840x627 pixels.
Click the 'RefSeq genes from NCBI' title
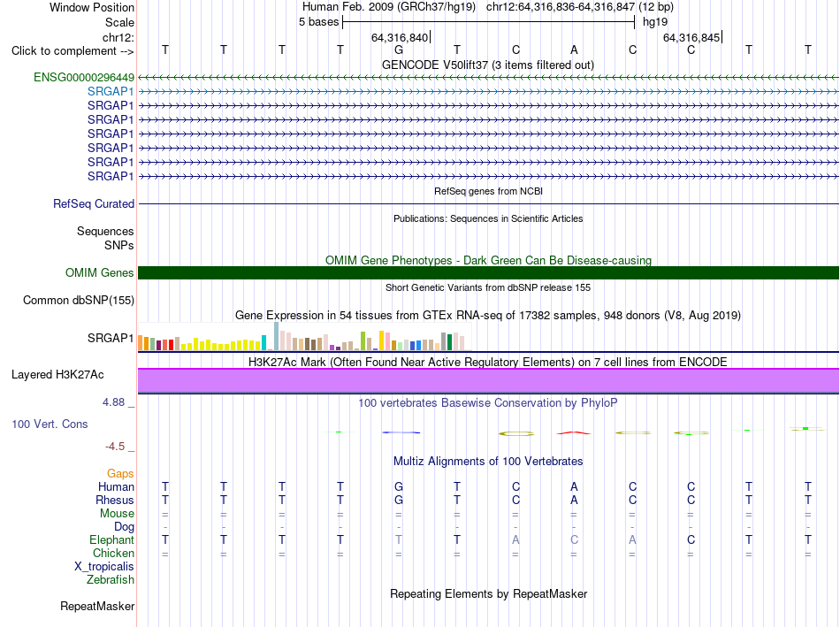pos(488,191)
